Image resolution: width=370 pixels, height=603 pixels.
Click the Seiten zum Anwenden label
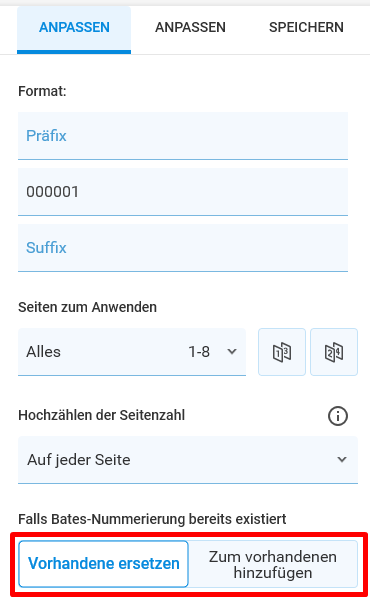tap(87, 307)
